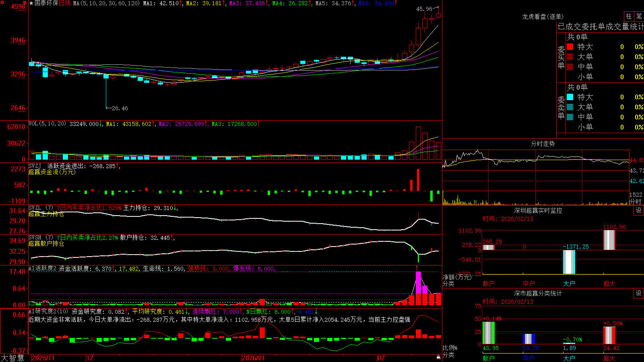The height and width of the screenshot is (362, 644).
Task: Click the 散户 bar labeled +0.14%
Action: pos(489,333)
